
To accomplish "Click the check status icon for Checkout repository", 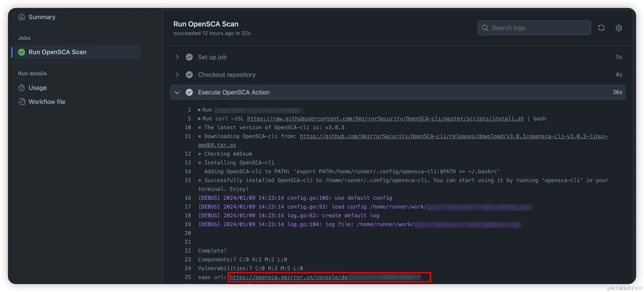I will (x=189, y=75).
